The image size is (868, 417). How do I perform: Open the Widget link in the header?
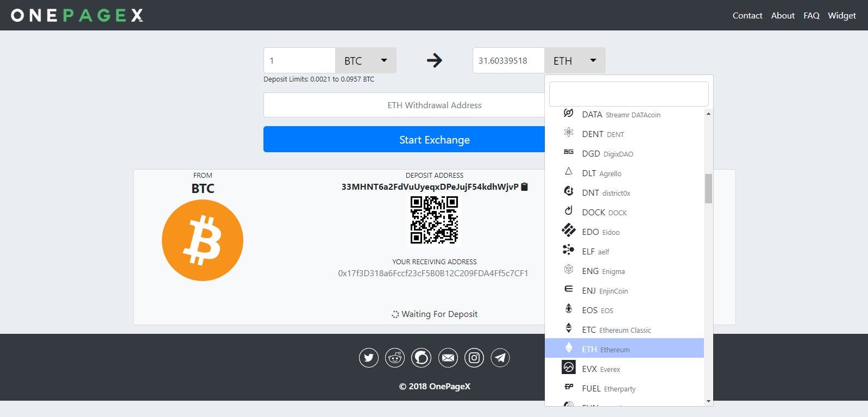click(842, 16)
